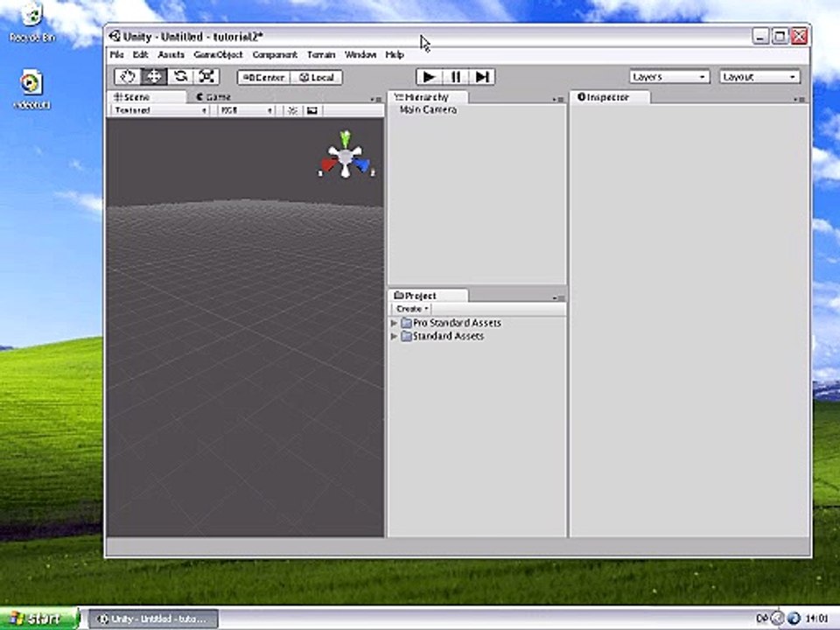Open the Scene panel options menu
The height and width of the screenshot is (630, 840).
pyautogui.click(x=376, y=99)
